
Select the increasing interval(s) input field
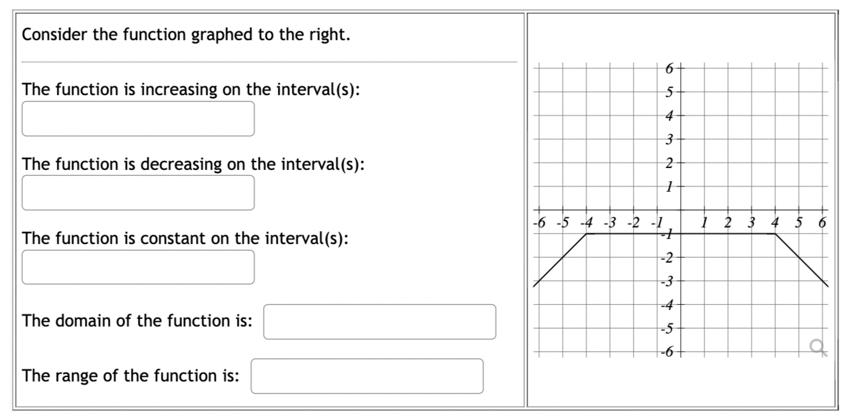[x=137, y=118]
